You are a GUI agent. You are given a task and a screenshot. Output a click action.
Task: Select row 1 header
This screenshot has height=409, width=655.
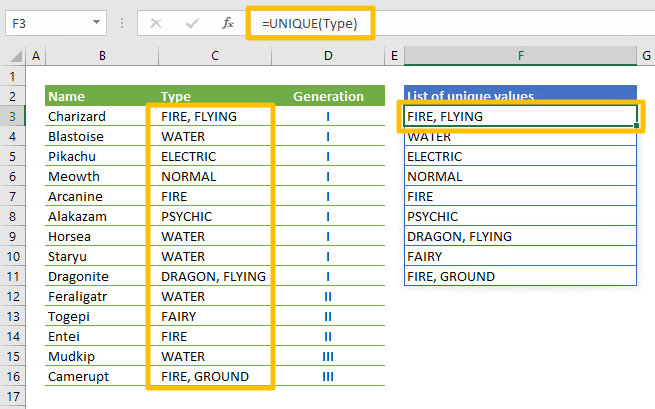tap(13, 76)
